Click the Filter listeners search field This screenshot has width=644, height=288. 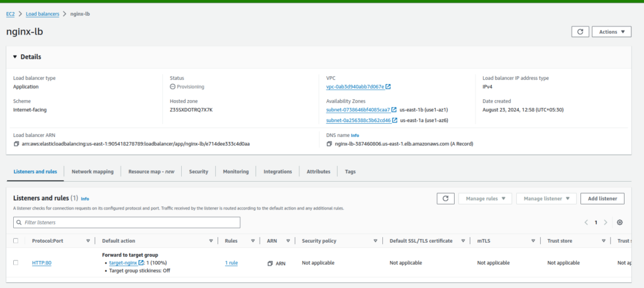point(127,223)
